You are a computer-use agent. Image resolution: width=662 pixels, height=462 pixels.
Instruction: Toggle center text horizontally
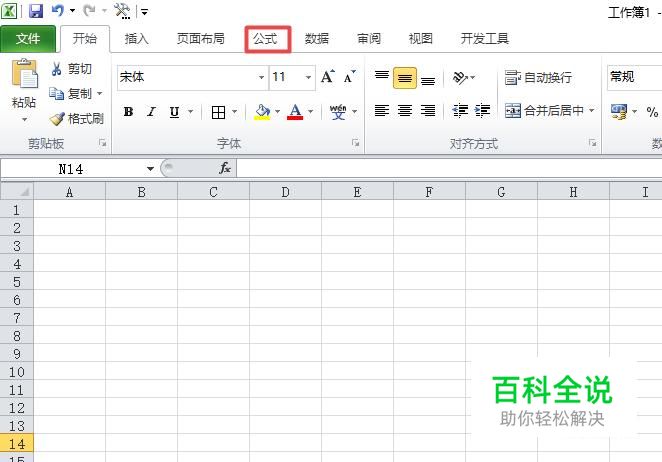404,111
